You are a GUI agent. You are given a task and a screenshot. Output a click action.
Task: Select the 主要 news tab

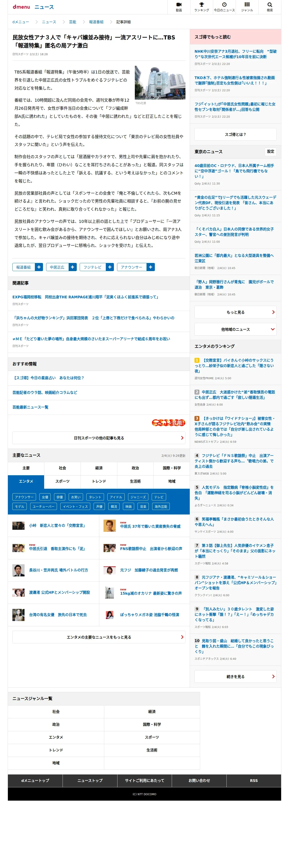26,468
